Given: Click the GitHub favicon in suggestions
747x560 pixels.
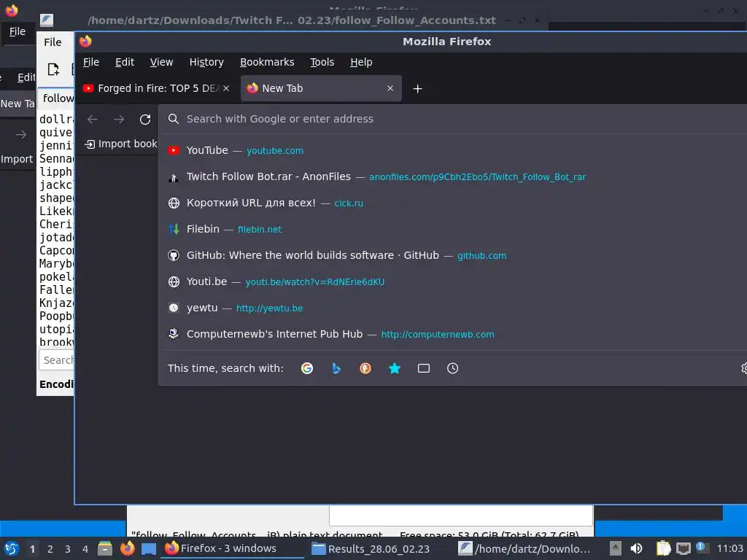Looking at the screenshot, I should click(x=174, y=255).
